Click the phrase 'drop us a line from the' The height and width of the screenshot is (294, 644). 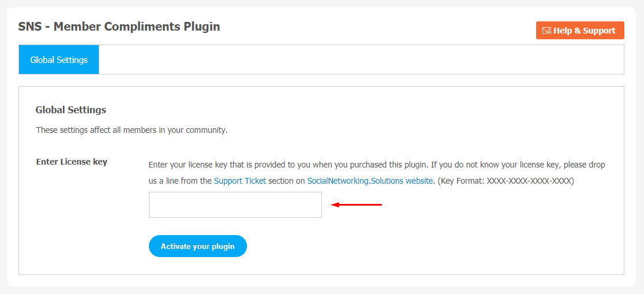(376, 173)
